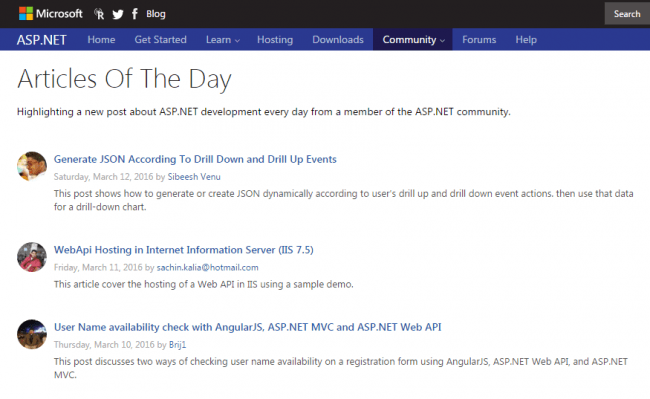View Sibeesh Venu author profile
Image resolution: width=650 pixels, height=399 pixels.
[x=194, y=177]
